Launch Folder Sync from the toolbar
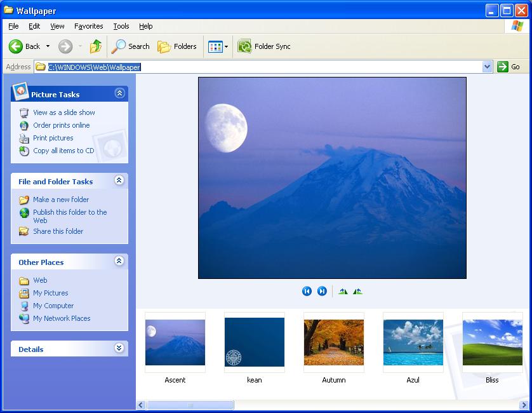532x413 pixels. coord(264,46)
